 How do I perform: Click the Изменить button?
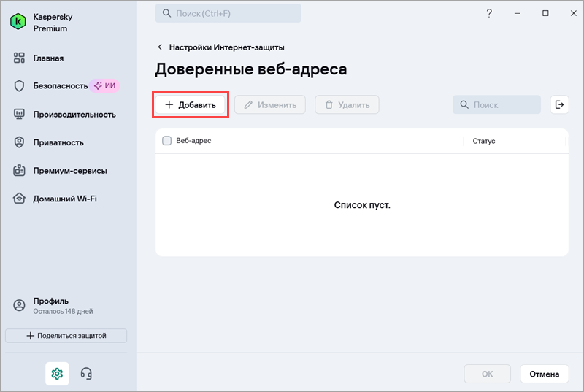click(269, 105)
